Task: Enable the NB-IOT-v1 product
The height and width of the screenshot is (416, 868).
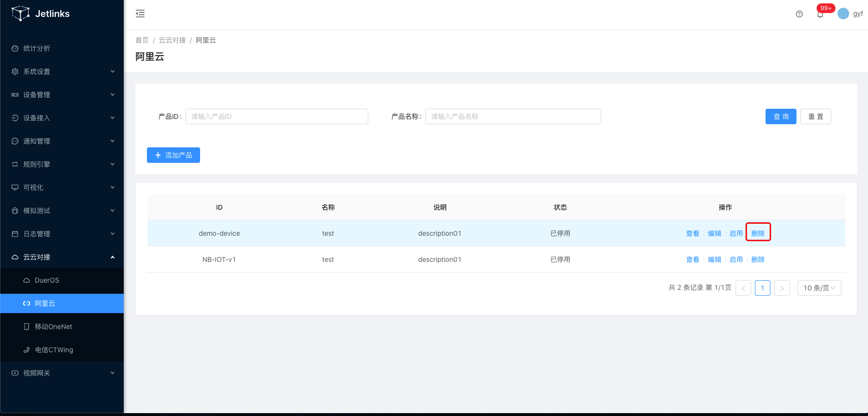Action: click(736, 259)
